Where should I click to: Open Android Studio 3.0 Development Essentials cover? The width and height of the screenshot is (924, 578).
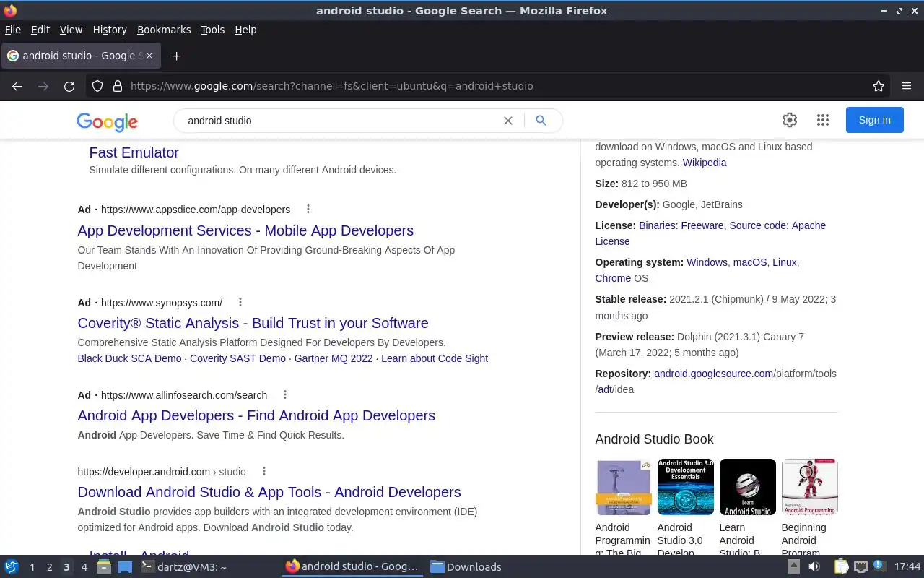click(686, 487)
